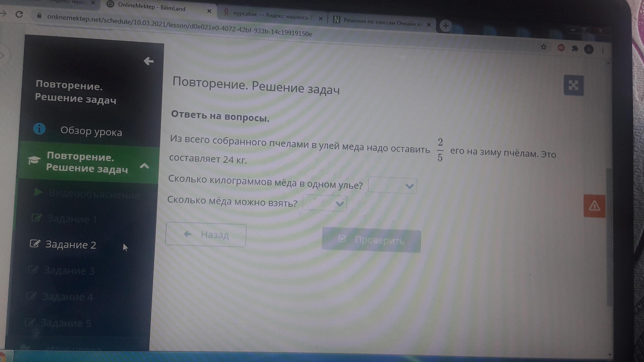Click the sidebar collapse back arrow
Screen dimensions: 644x362
(149, 61)
